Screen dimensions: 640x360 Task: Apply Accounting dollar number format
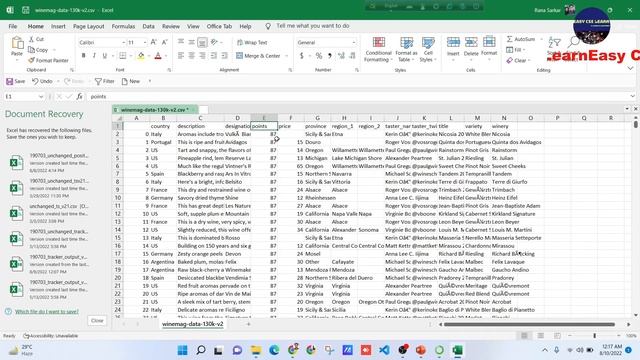[302, 56]
